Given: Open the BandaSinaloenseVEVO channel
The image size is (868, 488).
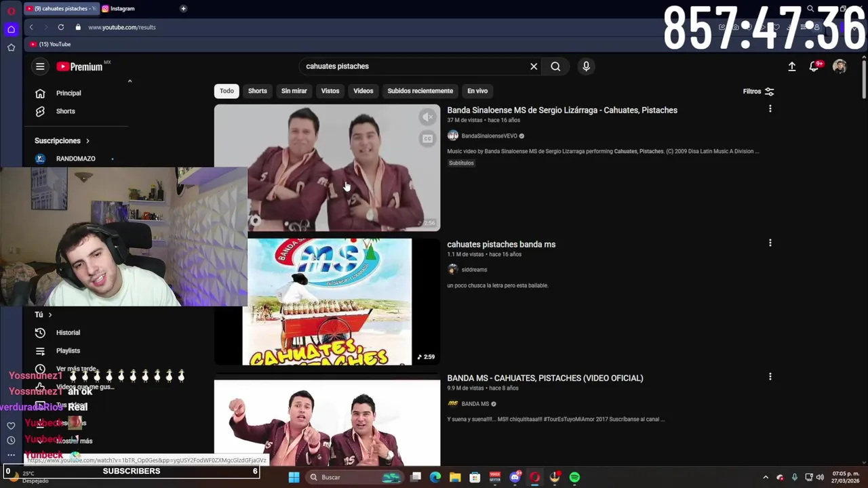Looking at the screenshot, I should coord(489,136).
